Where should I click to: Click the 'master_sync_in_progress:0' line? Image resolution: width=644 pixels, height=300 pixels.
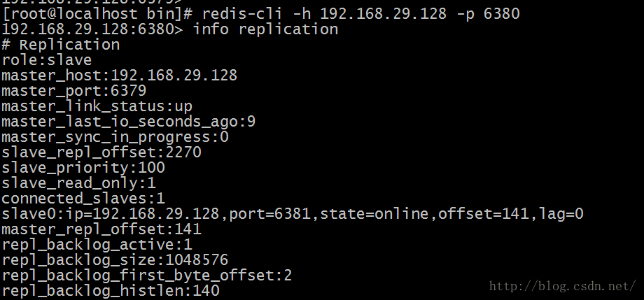(x=115, y=137)
